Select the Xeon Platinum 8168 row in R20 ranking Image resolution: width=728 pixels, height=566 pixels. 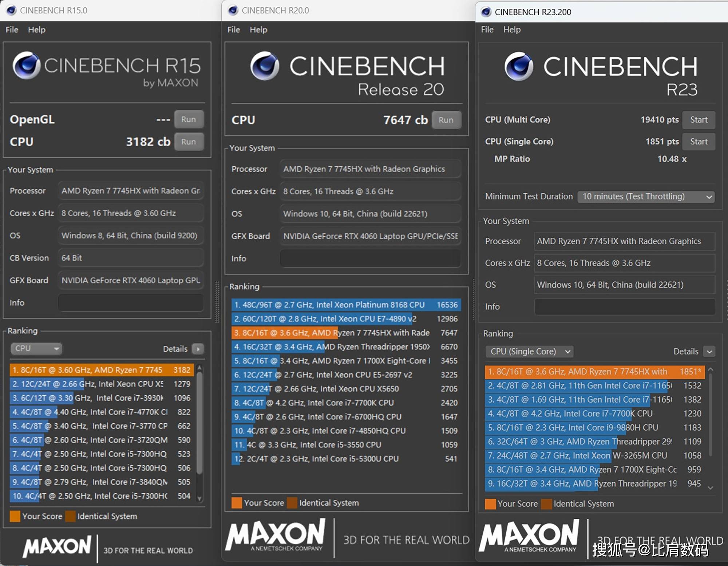click(x=346, y=305)
